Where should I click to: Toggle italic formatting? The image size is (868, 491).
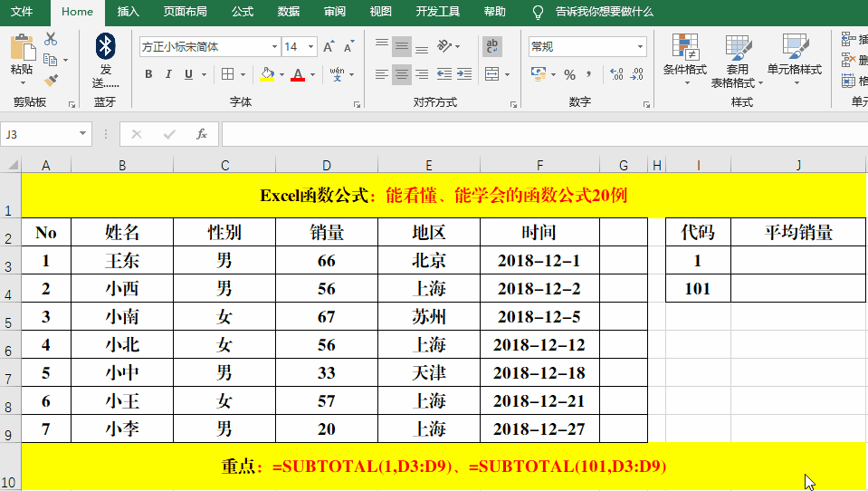point(169,74)
